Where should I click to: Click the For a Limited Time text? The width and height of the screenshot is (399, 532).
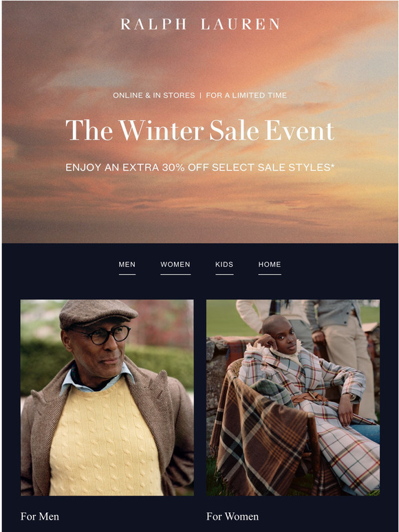(246, 96)
